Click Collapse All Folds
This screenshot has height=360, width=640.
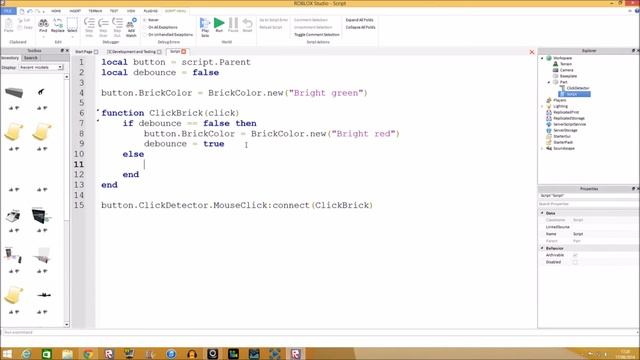coord(360,27)
